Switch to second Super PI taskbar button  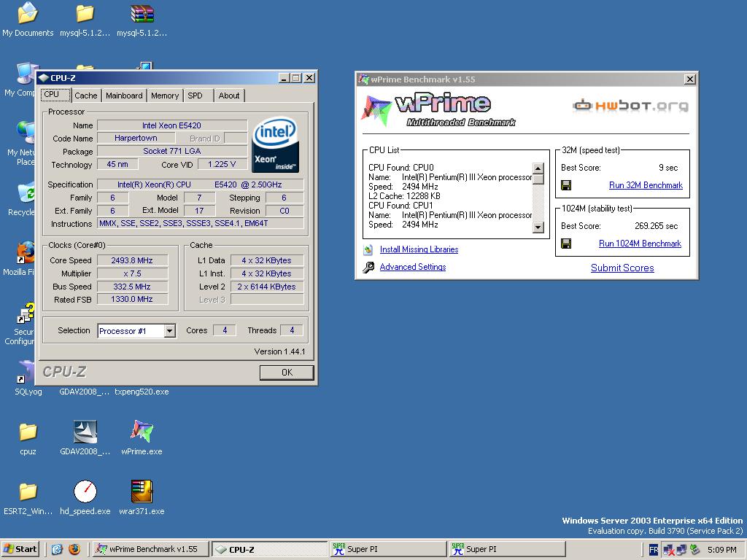click(x=507, y=549)
